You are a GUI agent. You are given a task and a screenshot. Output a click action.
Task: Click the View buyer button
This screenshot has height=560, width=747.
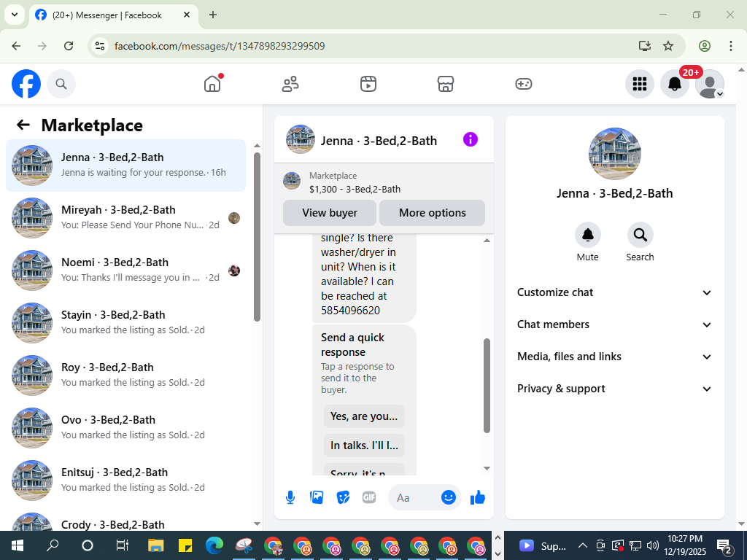tap(330, 213)
